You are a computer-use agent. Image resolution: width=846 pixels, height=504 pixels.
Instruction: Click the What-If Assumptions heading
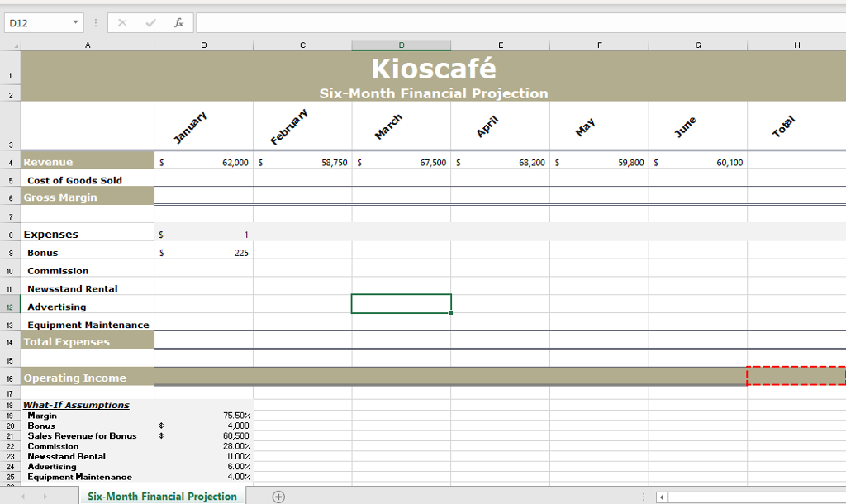point(76,405)
